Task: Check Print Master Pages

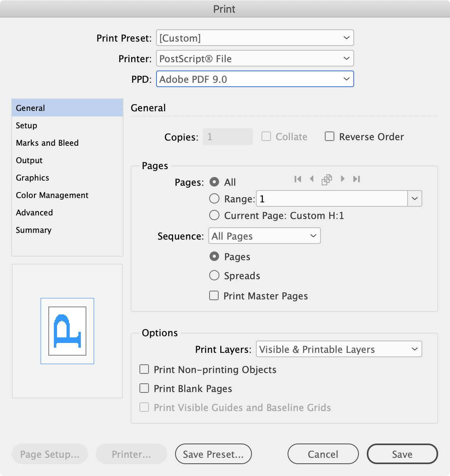Action: 214,295
